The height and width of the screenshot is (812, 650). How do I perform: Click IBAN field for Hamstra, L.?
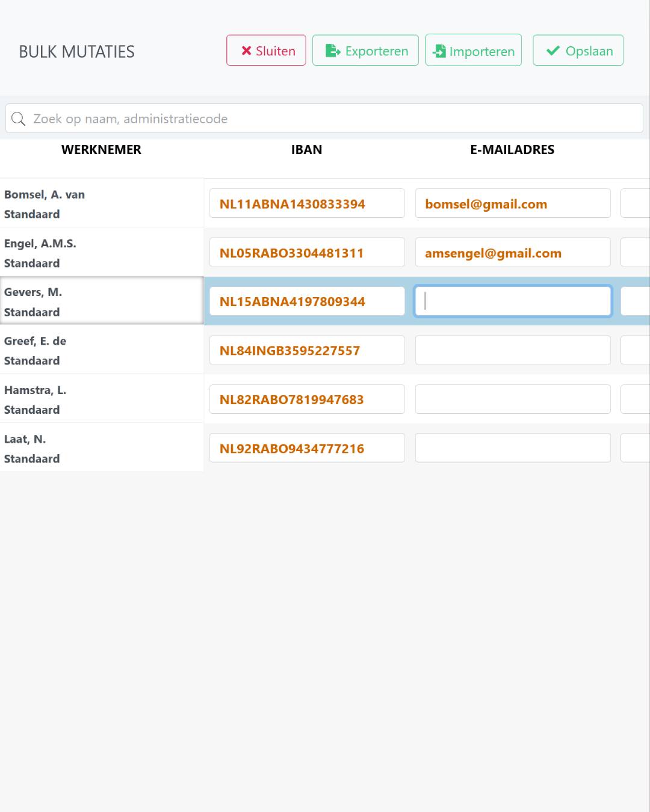307,399
